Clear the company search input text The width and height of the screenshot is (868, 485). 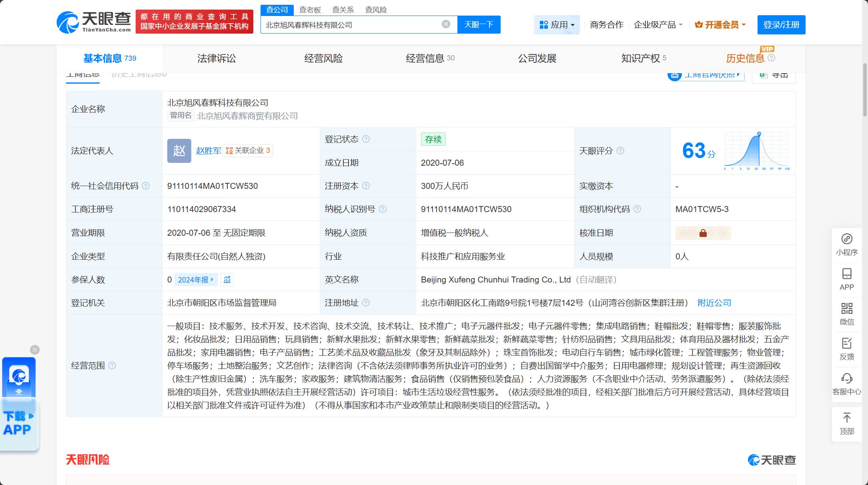[x=446, y=24]
